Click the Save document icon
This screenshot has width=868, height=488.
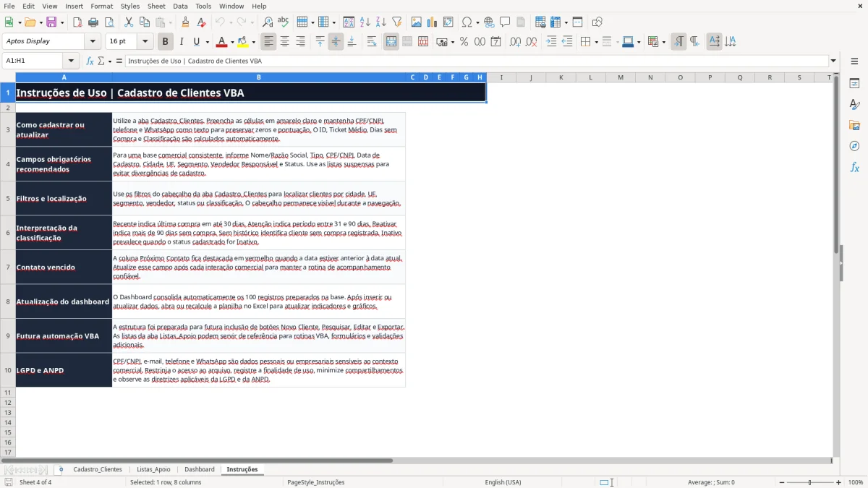(51, 22)
